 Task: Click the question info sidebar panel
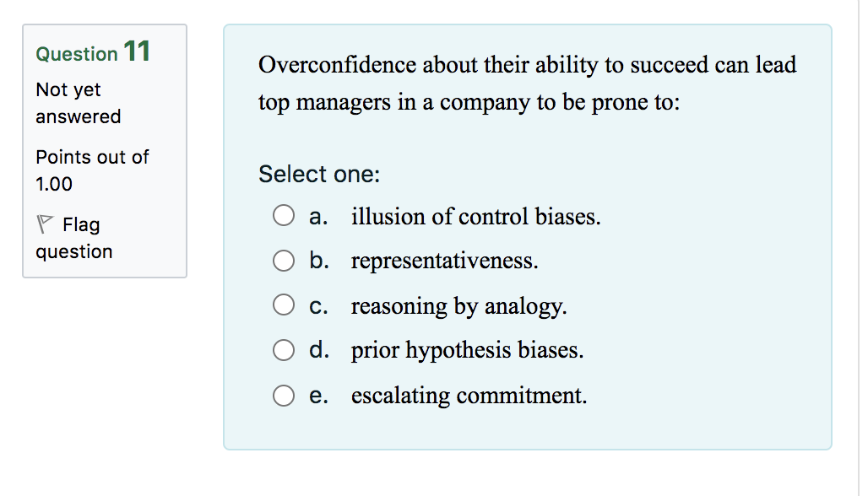[x=104, y=150]
